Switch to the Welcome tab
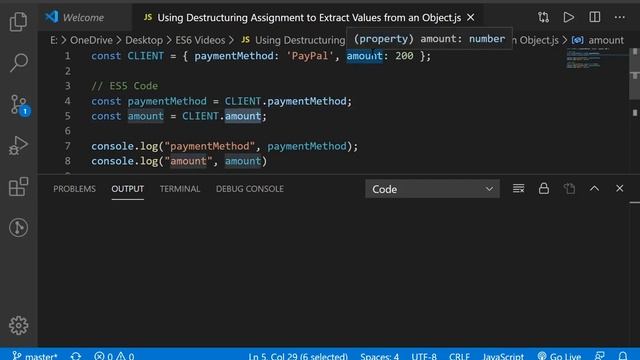This screenshot has width=640, height=360. 84,18
